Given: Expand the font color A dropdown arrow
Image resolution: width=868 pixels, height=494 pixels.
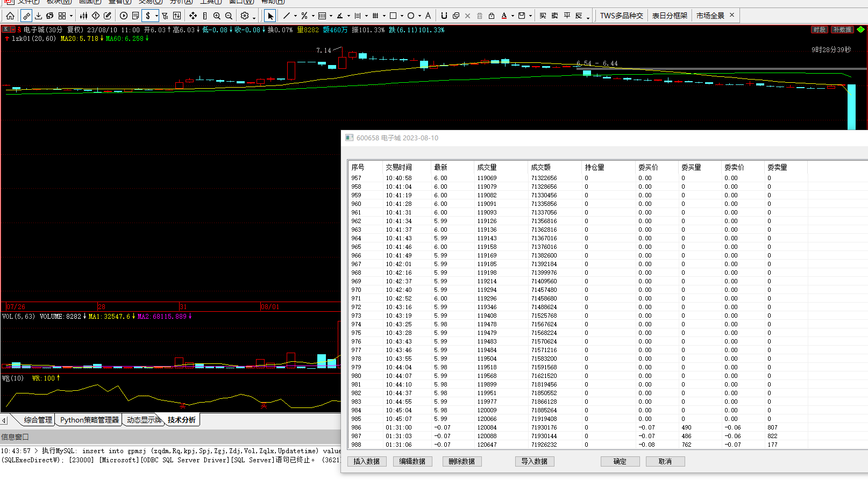Looking at the screenshot, I should click(513, 16).
